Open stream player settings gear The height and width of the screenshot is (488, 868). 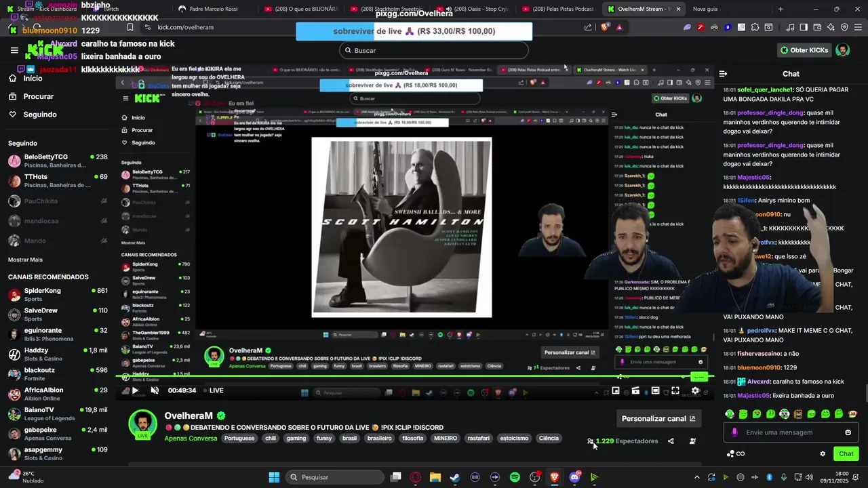point(695,391)
